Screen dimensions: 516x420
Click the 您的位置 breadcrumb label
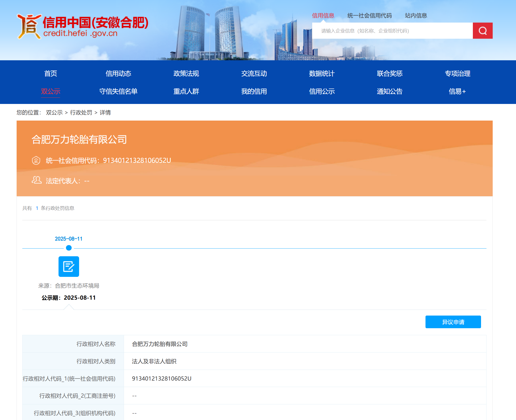pyautogui.click(x=29, y=112)
